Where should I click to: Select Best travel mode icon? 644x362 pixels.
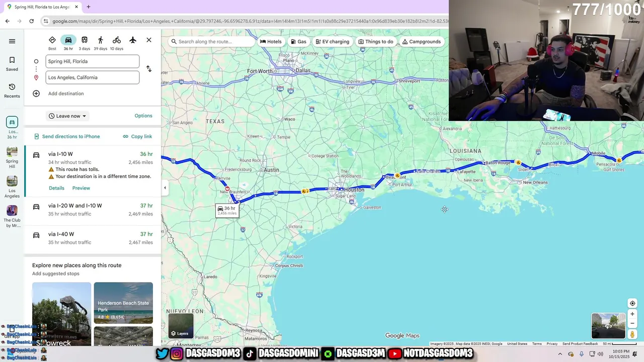pyautogui.click(x=52, y=43)
